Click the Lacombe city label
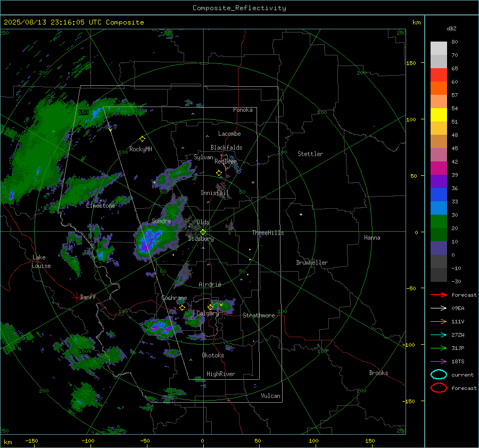This screenshot has height=448, width=479. [x=229, y=134]
